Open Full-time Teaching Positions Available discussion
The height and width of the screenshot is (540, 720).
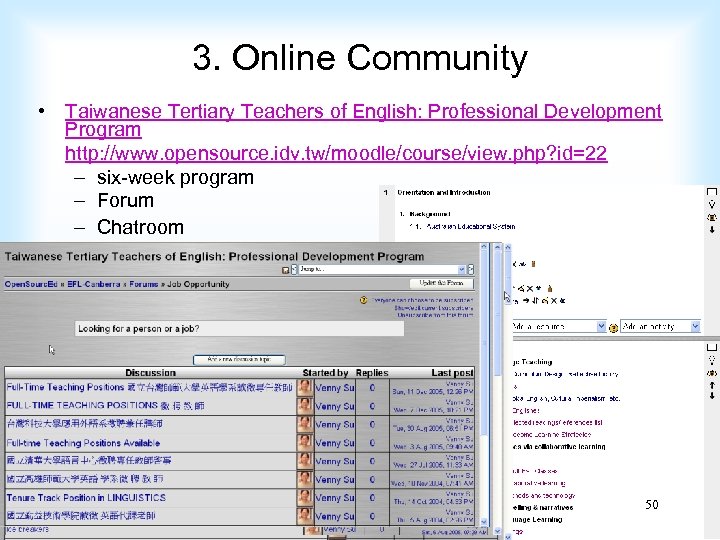click(x=83, y=443)
